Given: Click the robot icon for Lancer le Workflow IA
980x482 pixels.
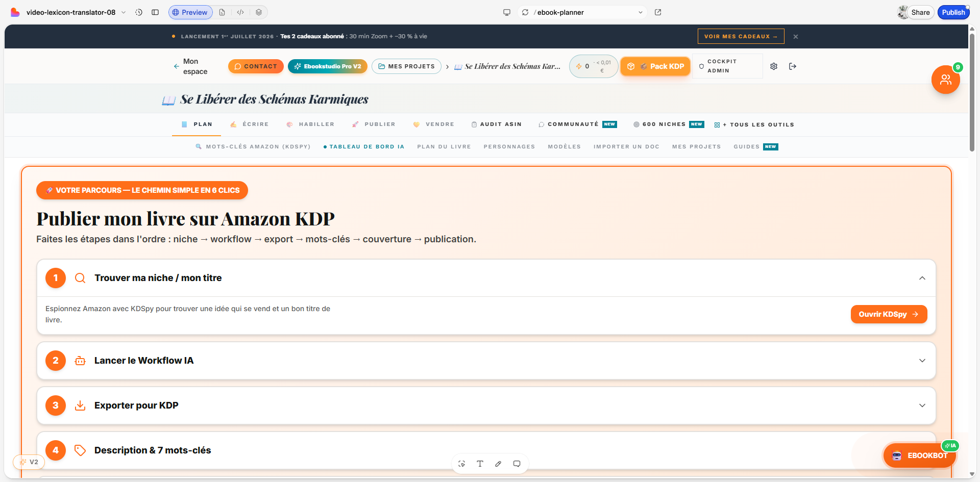Looking at the screenshot, I should pyautogui.click(x=80, y=361).
